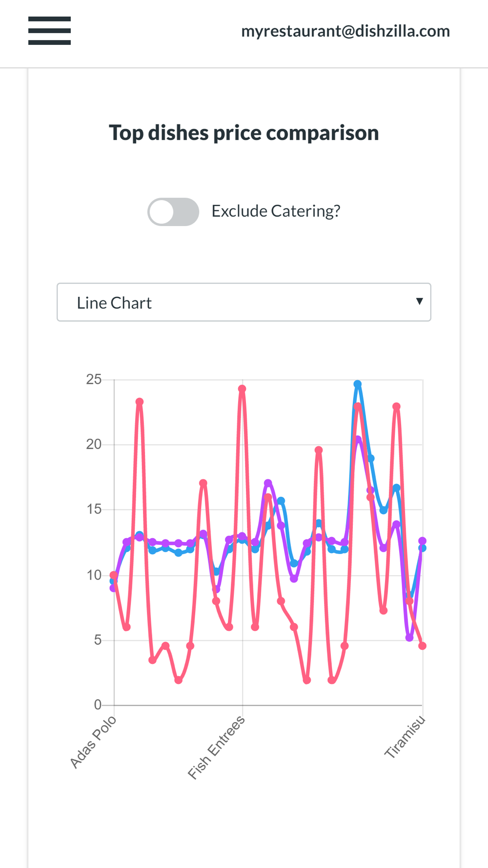Click the Fish Entrees axis label
488x868 pixels.
click(216, 747)
